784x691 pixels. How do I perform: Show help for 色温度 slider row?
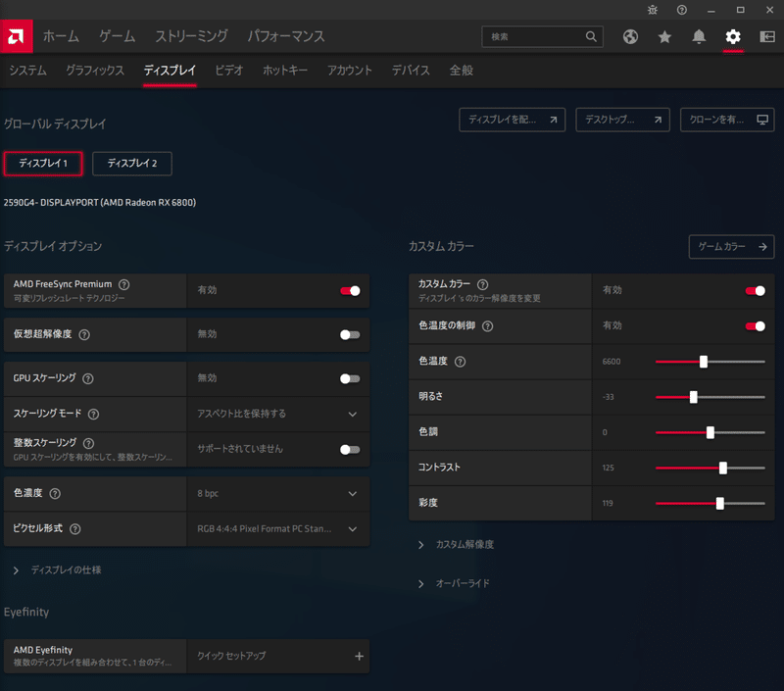click(460, 362)
